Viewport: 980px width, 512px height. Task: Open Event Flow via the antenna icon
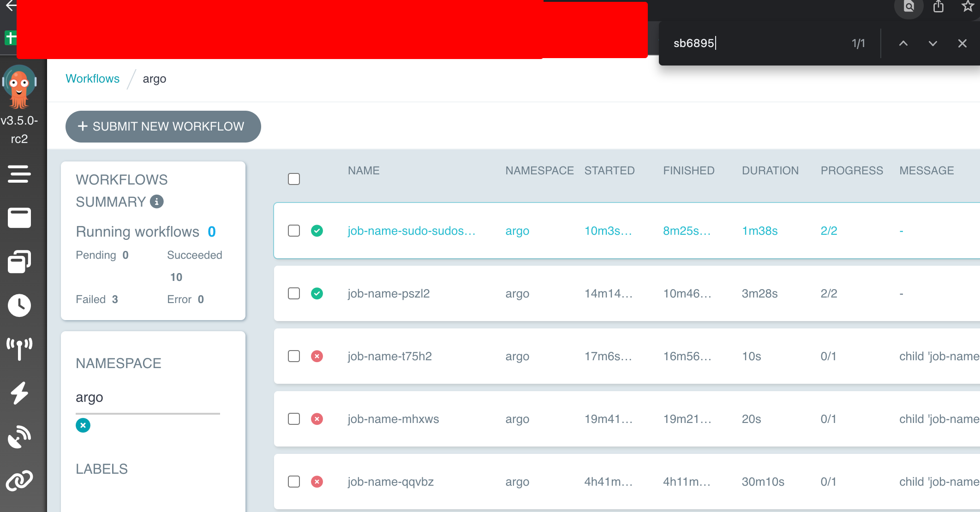[20, 348]
